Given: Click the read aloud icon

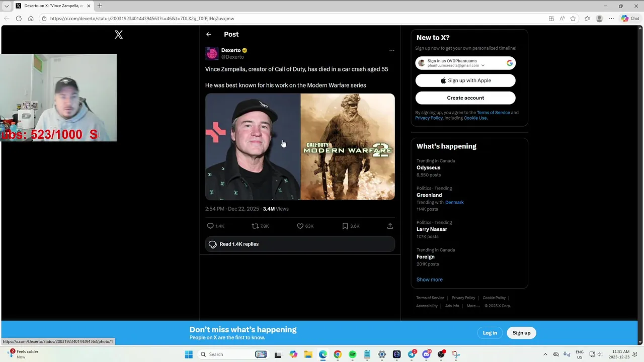Looking at the screenshot, I should point(562,19).
